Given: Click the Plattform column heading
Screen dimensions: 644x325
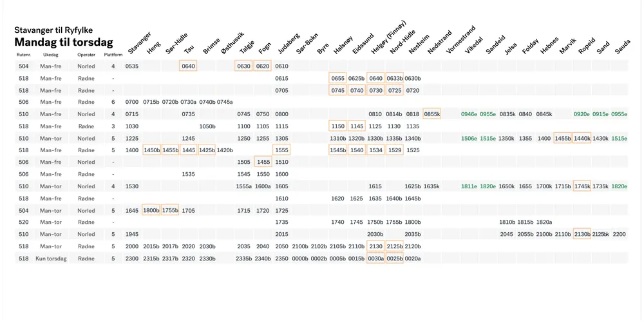Looking at the screenshot, I should point(113,55).
